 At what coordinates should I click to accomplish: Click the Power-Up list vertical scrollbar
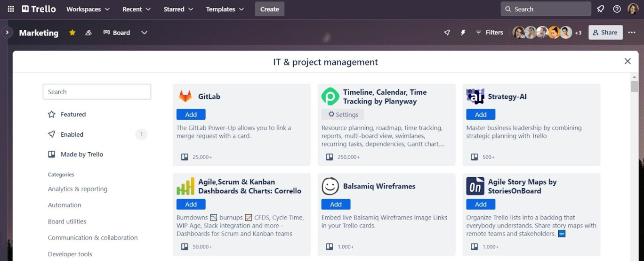click(634, 87)
